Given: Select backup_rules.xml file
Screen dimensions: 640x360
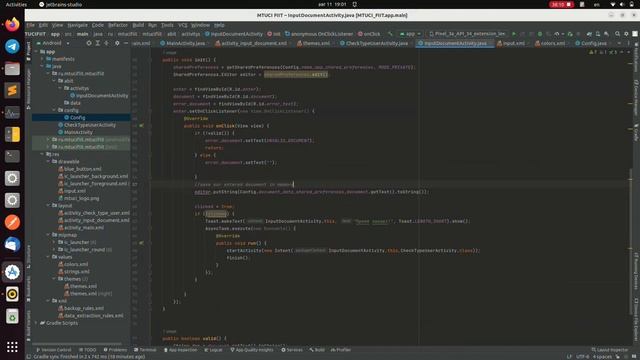Looking at the screenshot, I should click(x=84, y=309).
